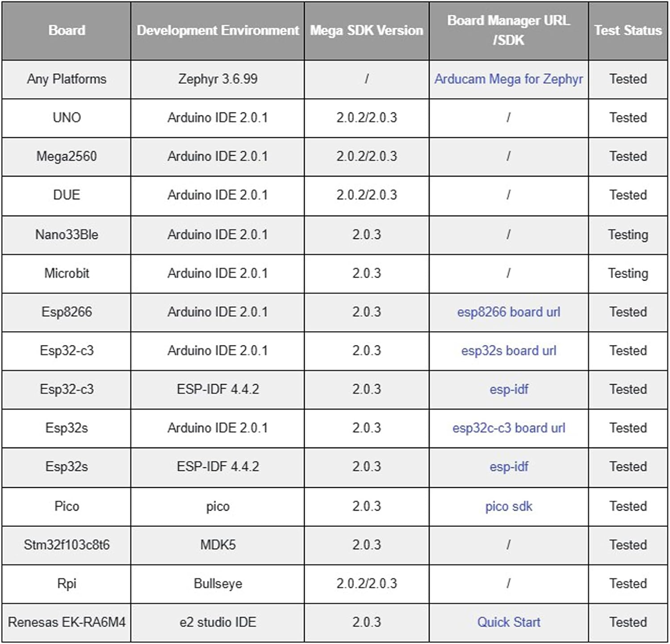Select the Development Environment column header

218,30
